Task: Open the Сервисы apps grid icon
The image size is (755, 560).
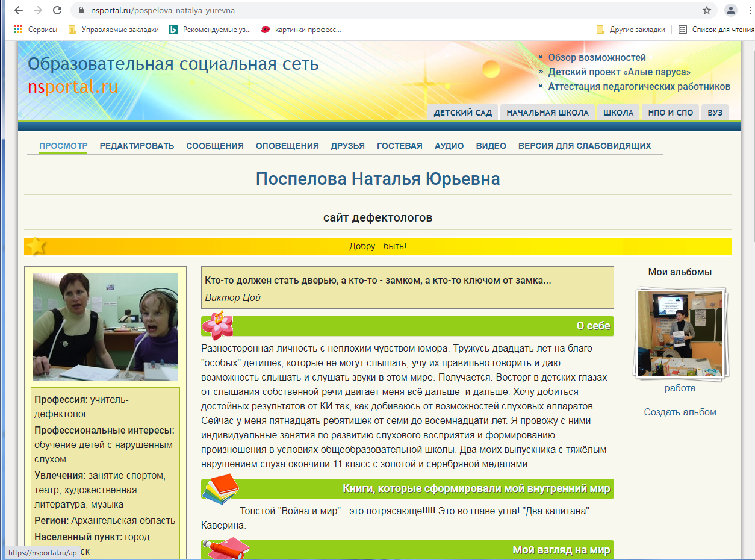Action: tap(18, 29)
